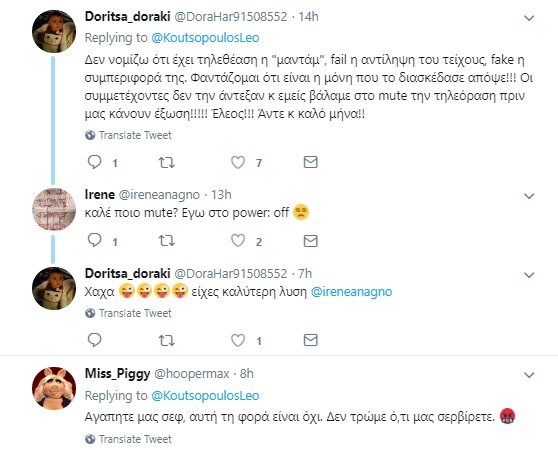
Task: Like the Χαχα tweet with 1 like
Action: click(x=238, y=340)
